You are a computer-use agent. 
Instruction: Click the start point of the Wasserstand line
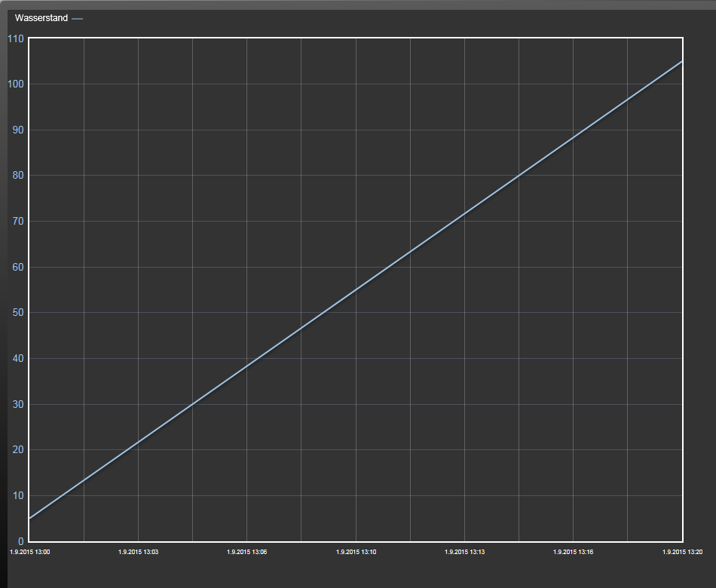click(29, 519)
